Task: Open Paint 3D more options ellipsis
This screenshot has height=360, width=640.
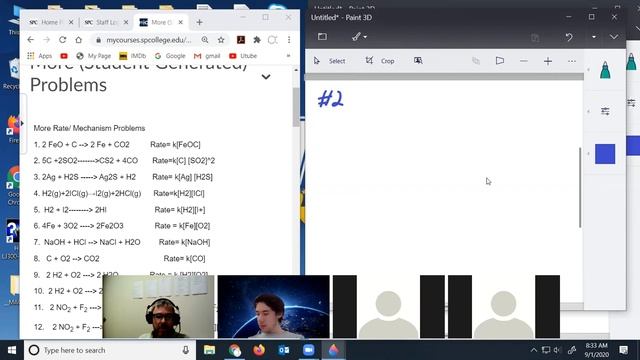Action: pos(572,61)
